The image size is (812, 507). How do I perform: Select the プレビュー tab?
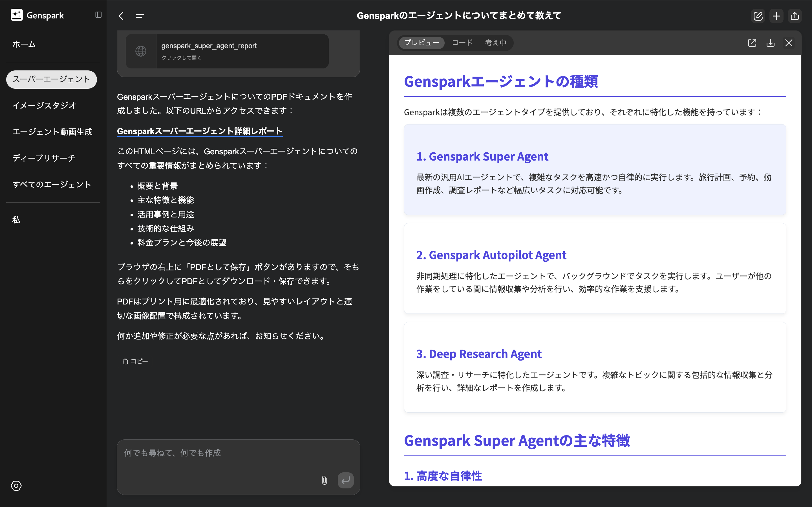coord(422,43)
